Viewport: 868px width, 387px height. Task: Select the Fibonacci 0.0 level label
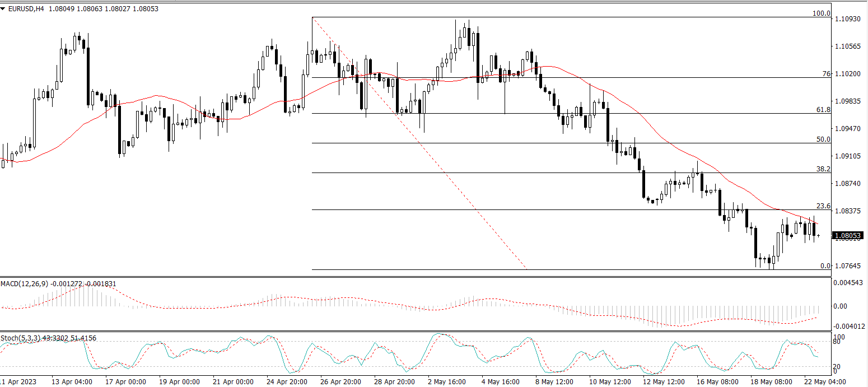pyautogui.click(x=825, y=265)
